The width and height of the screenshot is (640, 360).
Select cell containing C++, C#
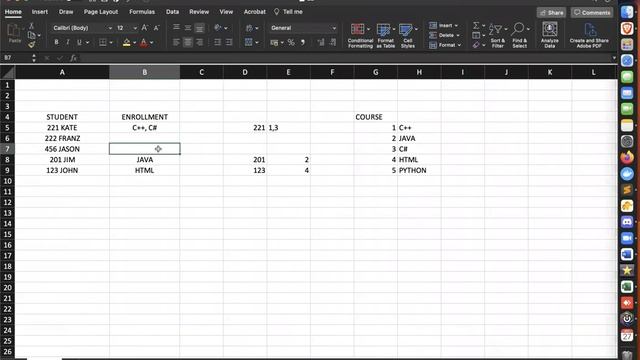pos(144,128)
